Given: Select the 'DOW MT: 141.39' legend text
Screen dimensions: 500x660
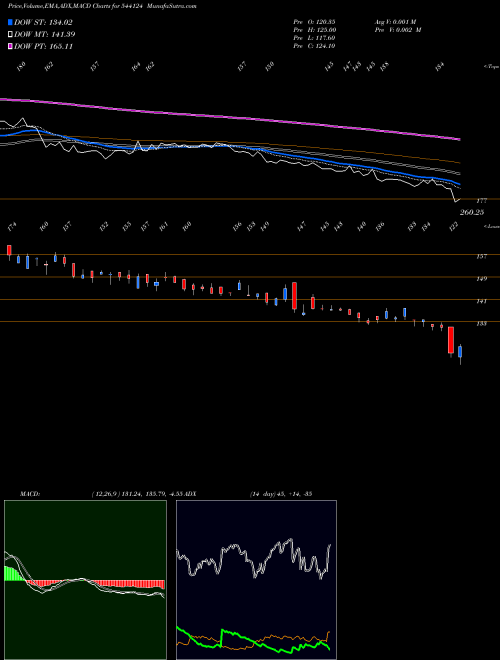Looking at the screenshot, I should pos(45,35).
